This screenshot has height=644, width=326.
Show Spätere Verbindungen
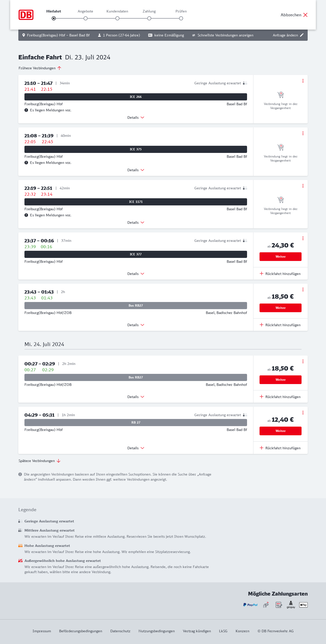pyautogui.click(x=39, y=461)
